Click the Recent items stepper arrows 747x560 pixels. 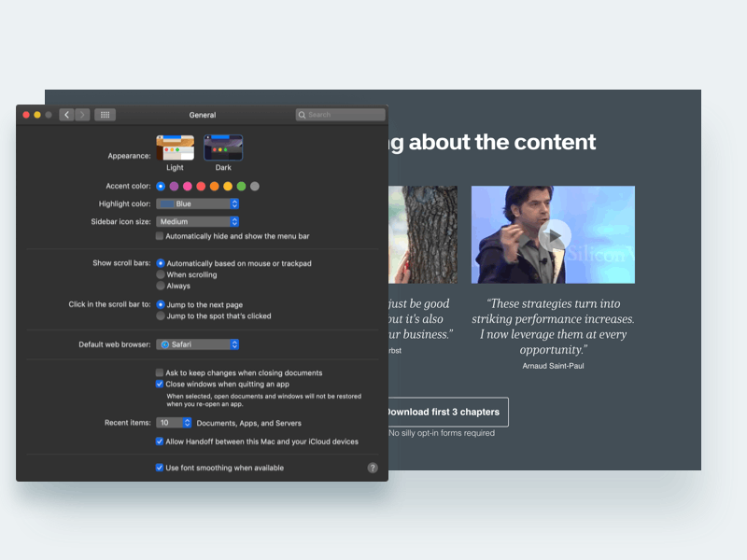point(186,422)
